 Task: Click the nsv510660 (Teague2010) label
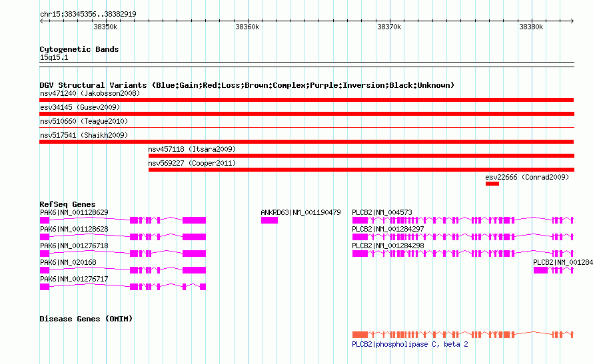tap(84, 121)
